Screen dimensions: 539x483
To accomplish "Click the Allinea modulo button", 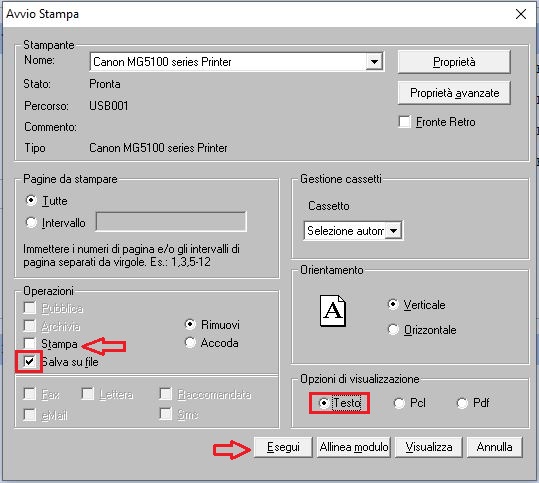I will pyautogui.click(x=354, y=447).
